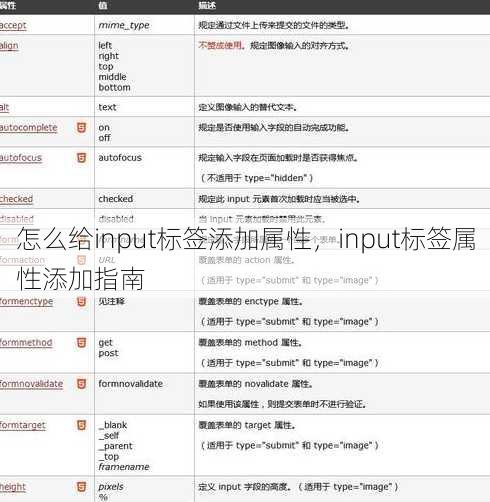Follow the autofocus link in the attribute column
This screenshot has height=502, width=490.
[21, 158]
